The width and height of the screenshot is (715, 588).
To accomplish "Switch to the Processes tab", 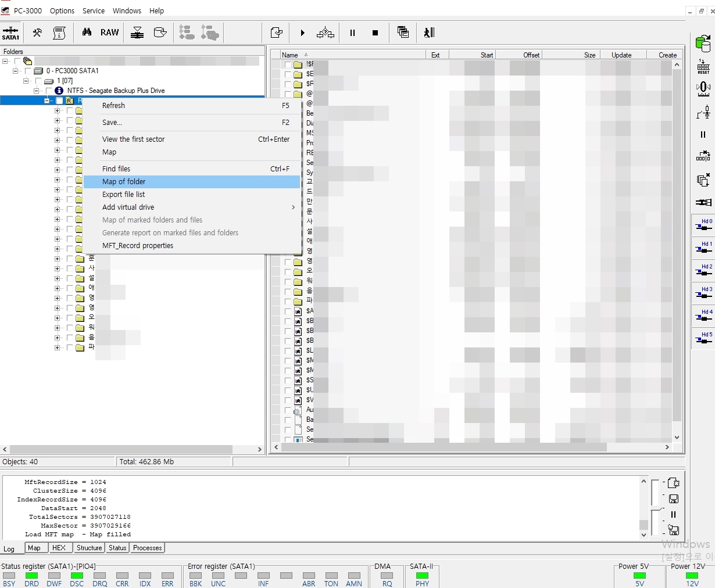I will [148, 548].
